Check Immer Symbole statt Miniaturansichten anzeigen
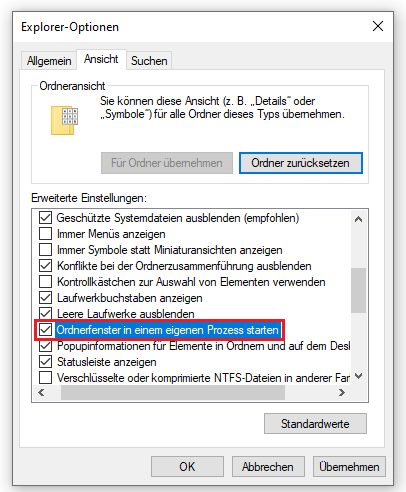This screenshot has height=492, width=406. tap(45, 250)
